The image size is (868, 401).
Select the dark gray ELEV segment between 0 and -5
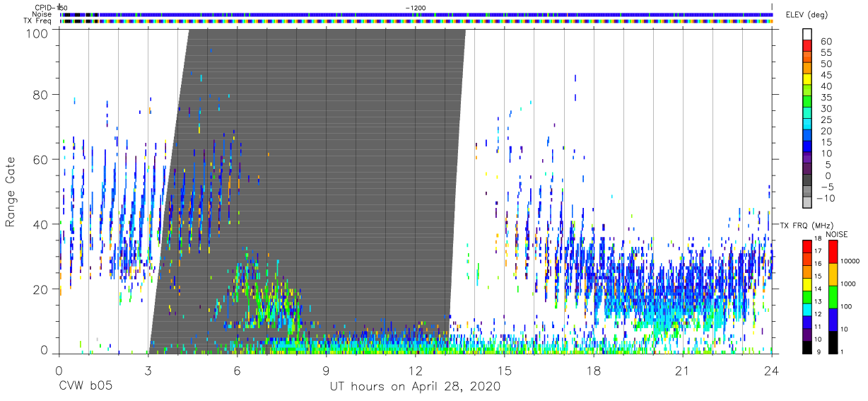coord(807,181)
